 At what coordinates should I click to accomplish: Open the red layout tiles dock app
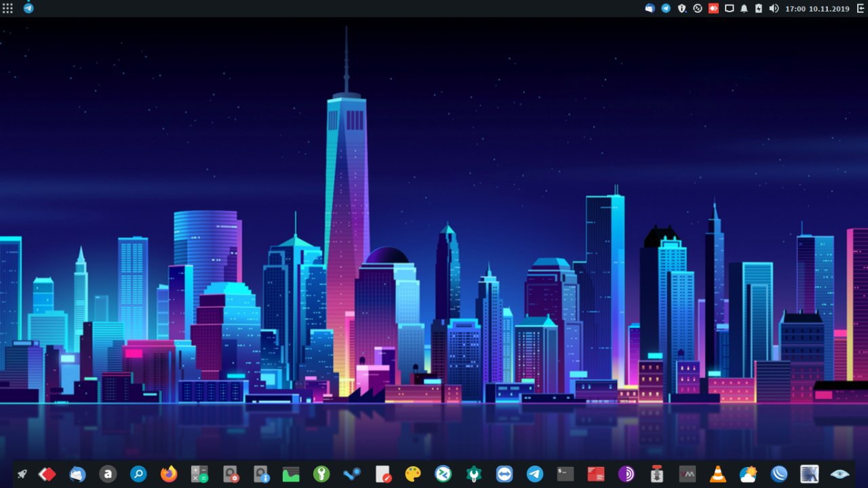(596, 474)
